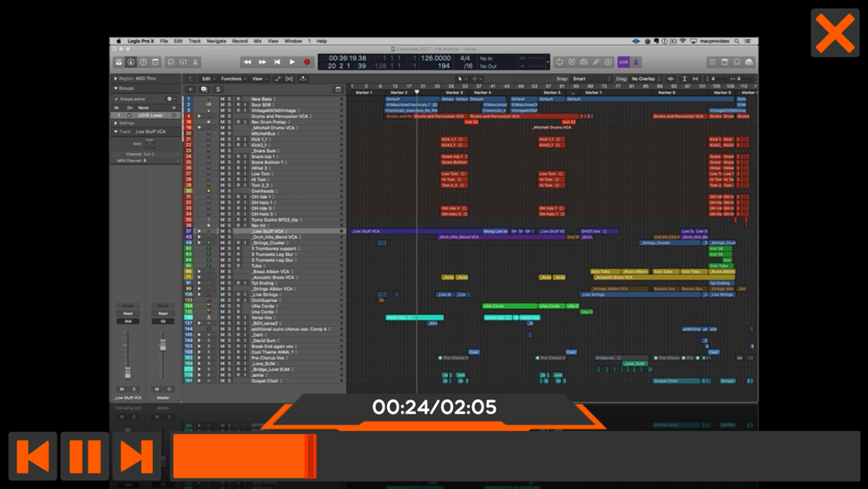Click the Record button in Logic transport
The width and height of the screenshot is (868, 489).
306,63
